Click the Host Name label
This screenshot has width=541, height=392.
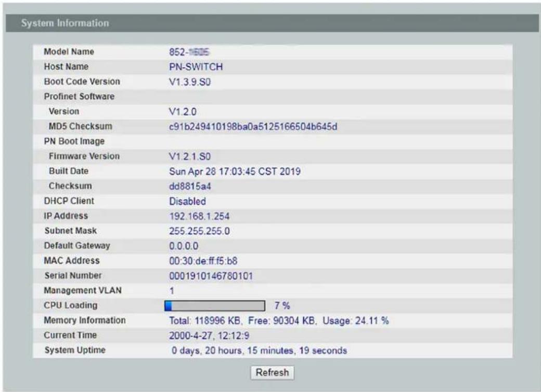click(66, 67)
